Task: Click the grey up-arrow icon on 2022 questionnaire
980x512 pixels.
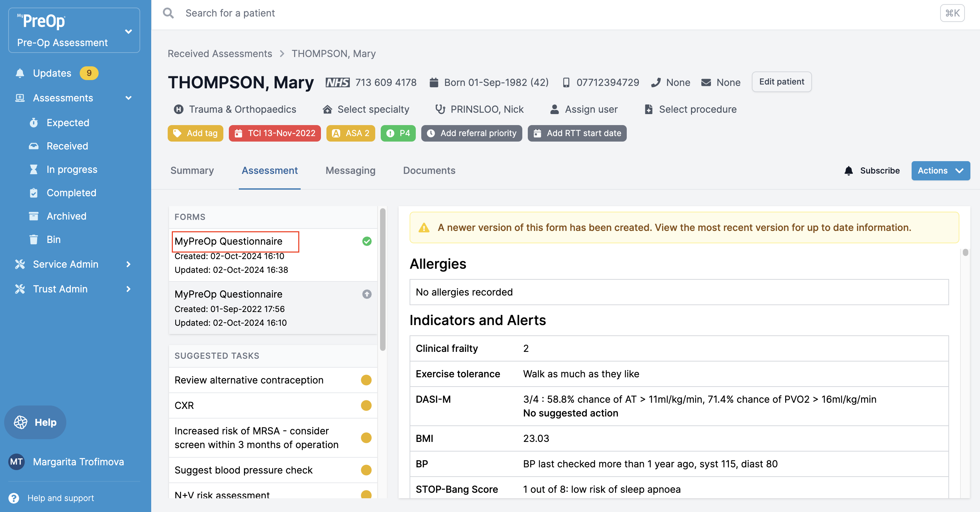Action: point(366,294)
